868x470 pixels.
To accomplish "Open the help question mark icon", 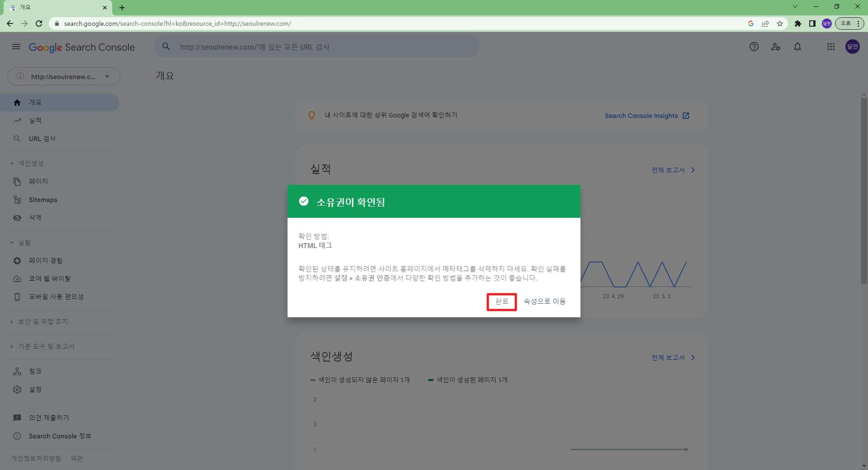I will 754,47.
